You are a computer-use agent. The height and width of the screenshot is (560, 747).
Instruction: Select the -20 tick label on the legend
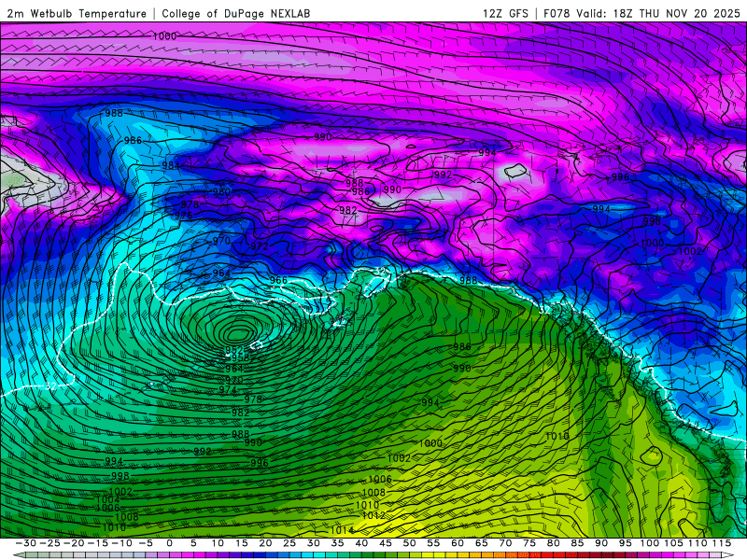pos(74,543)
